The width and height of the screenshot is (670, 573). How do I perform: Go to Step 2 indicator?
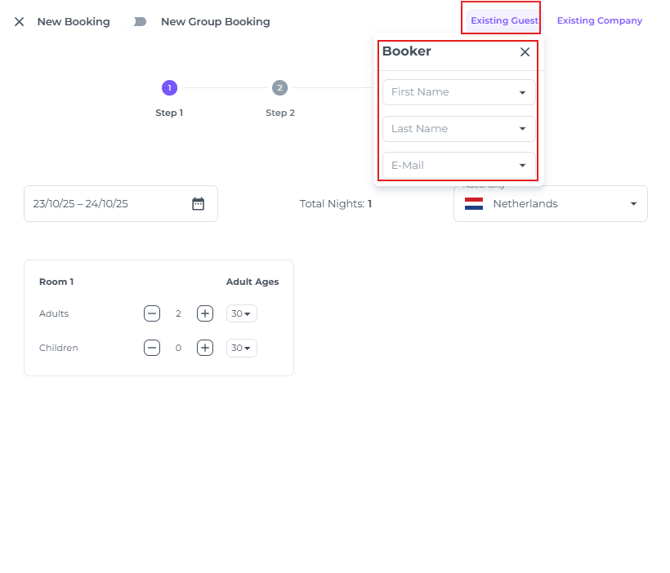[280, 88]
